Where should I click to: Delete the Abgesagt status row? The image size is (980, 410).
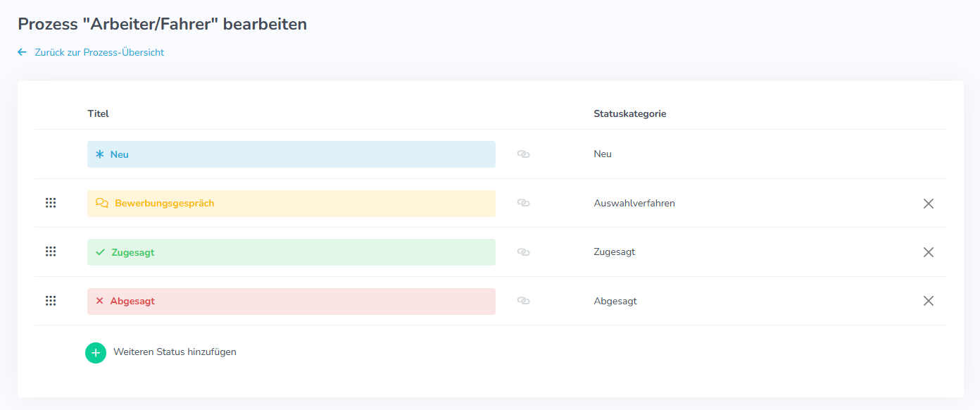point(929,301)
